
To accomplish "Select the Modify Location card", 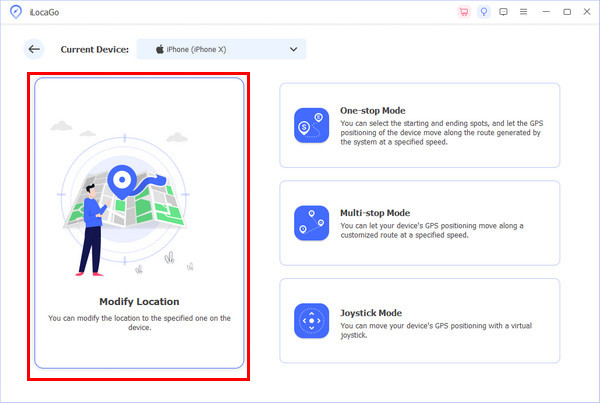I will click(139, 224).
